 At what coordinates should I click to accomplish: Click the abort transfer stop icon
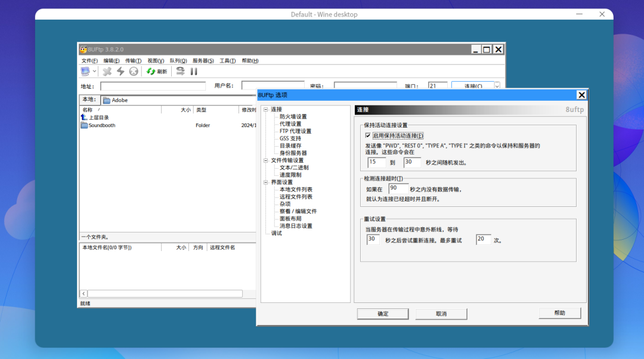tap(134, 71)
